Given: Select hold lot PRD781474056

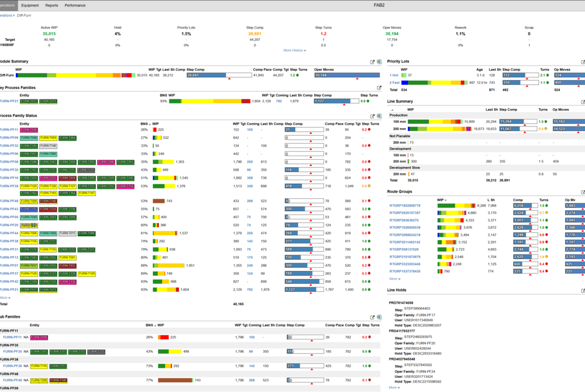Looking at the screenshot, I should (401, 303).
